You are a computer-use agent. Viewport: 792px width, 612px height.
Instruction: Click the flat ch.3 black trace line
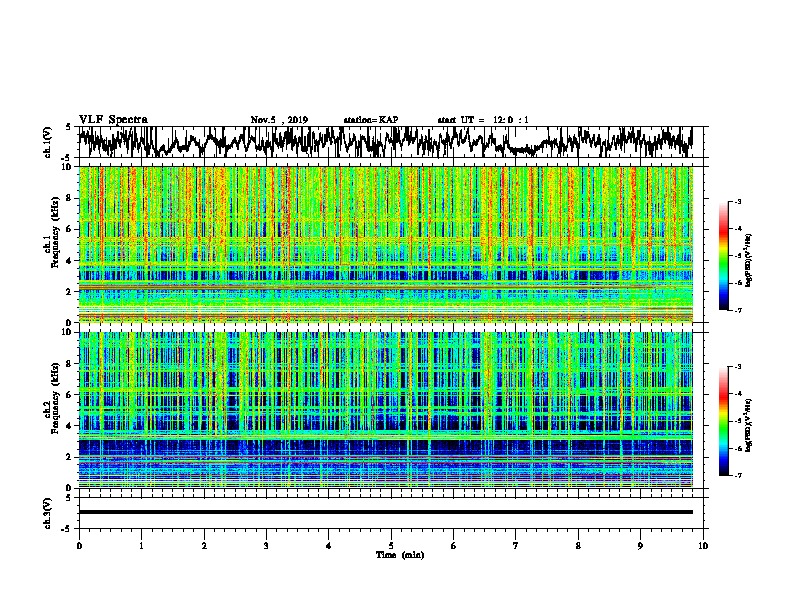click(x=385, y=512)
